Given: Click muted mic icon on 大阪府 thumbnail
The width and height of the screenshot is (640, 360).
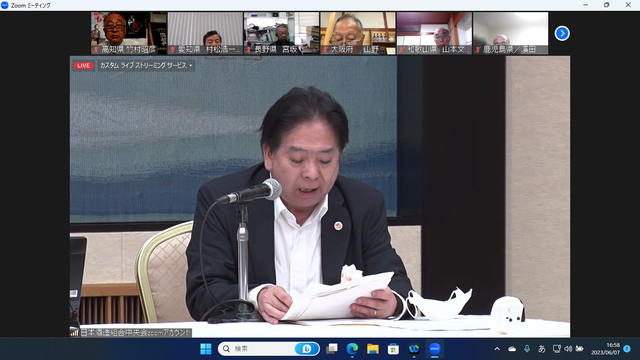Looking at the screenshot, I should (x=325, y=50).
